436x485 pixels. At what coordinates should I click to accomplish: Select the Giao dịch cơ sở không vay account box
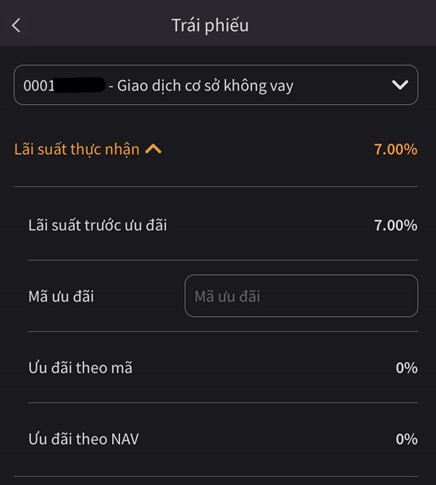tap(216, 85)
